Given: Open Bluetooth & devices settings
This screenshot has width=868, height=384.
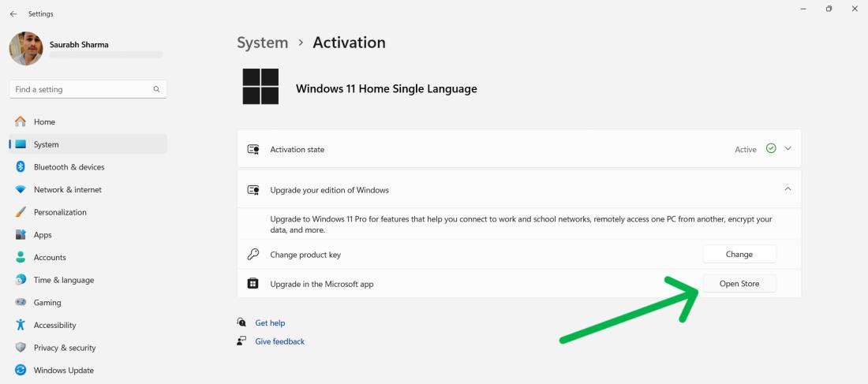Looking at the screenshot, I should (69, 167).
